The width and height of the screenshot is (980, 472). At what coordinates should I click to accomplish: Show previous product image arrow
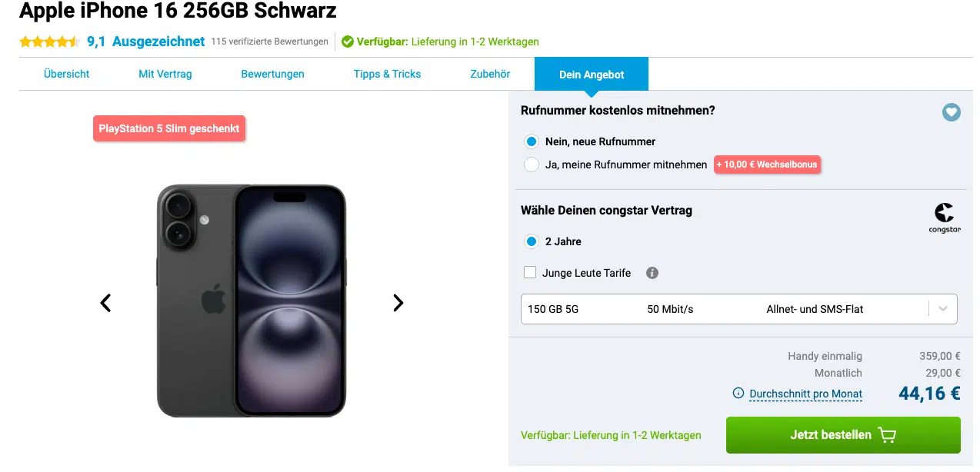(105, 303)
